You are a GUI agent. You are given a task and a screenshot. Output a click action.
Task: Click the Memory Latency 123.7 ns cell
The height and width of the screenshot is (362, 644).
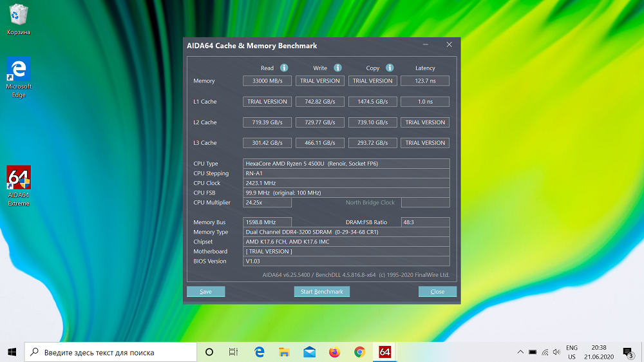pos(425,81)
